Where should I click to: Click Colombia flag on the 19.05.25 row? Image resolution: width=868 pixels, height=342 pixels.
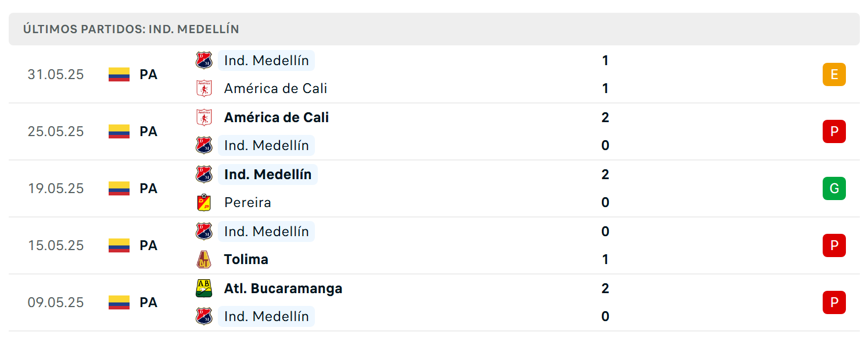(x=119, y=188)
